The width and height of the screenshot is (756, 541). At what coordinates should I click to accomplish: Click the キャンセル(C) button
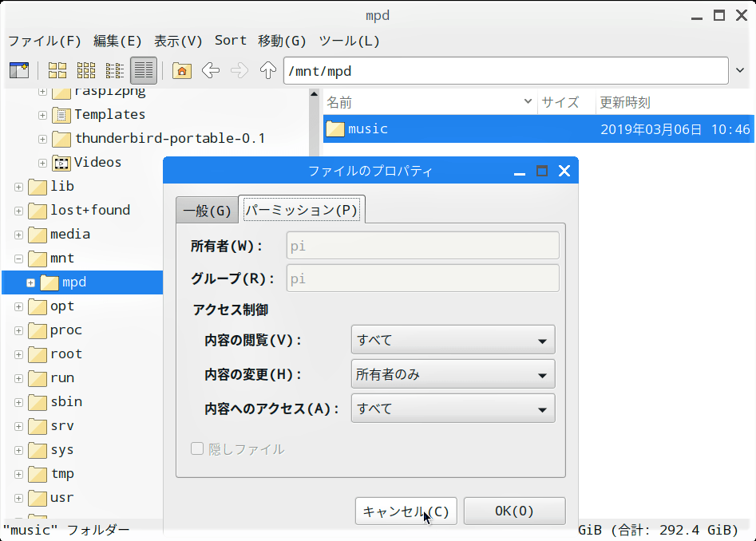pyautogui.click(x=406, y=511)
